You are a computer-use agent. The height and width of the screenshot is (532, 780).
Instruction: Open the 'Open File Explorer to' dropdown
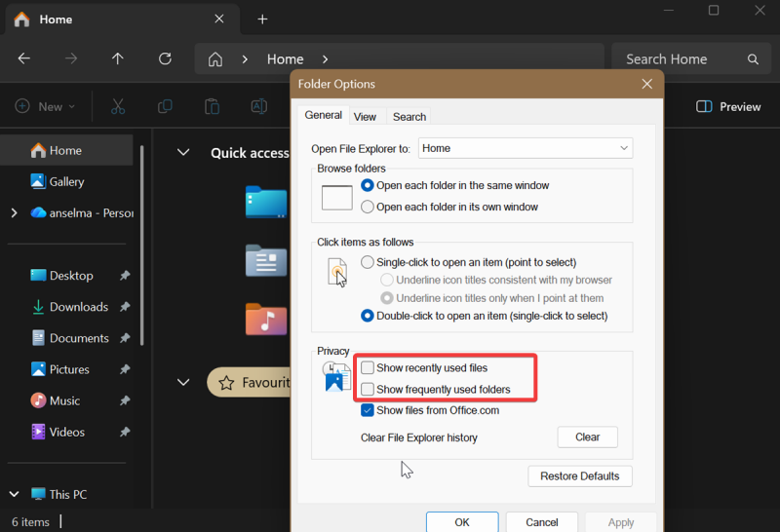tap(525, 148)
